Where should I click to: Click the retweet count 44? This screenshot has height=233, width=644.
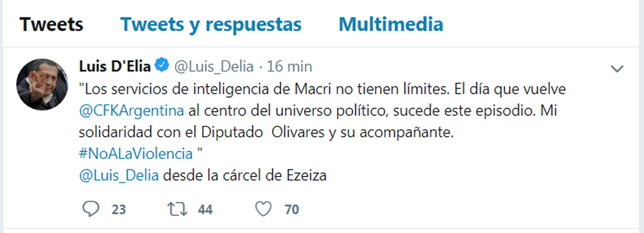click(205, 210)
